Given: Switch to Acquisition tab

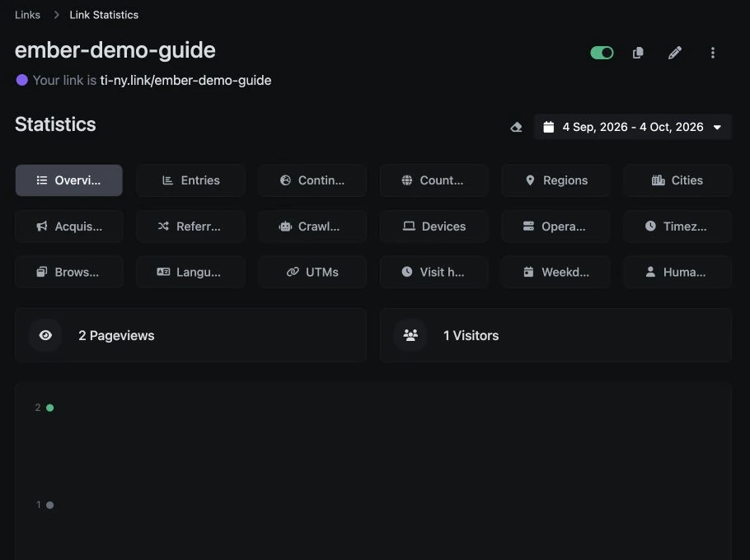Looking at the screenshot, I should 69,226.
